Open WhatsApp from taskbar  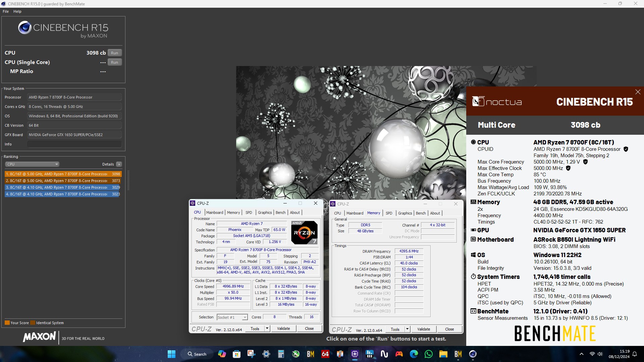coord(428,354)
